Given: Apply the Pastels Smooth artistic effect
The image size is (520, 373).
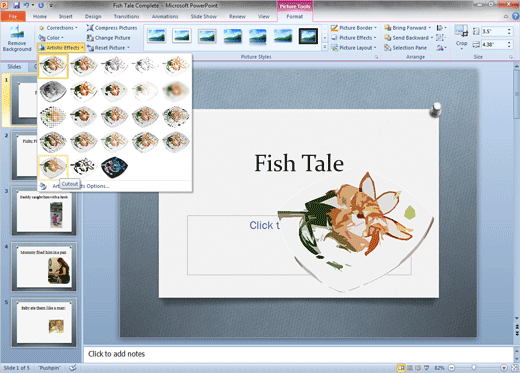Looking at the screenshot, I should 145,142.
